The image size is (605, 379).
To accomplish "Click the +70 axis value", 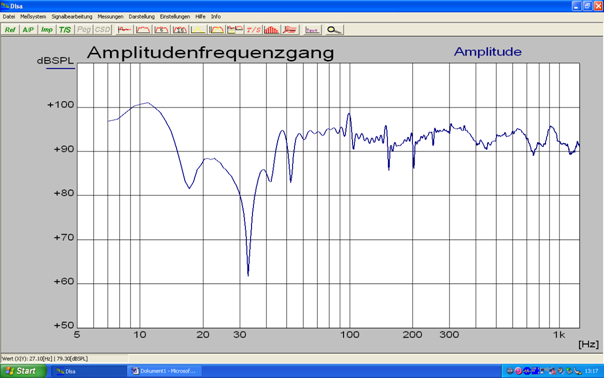I will (x=64, y=237).
